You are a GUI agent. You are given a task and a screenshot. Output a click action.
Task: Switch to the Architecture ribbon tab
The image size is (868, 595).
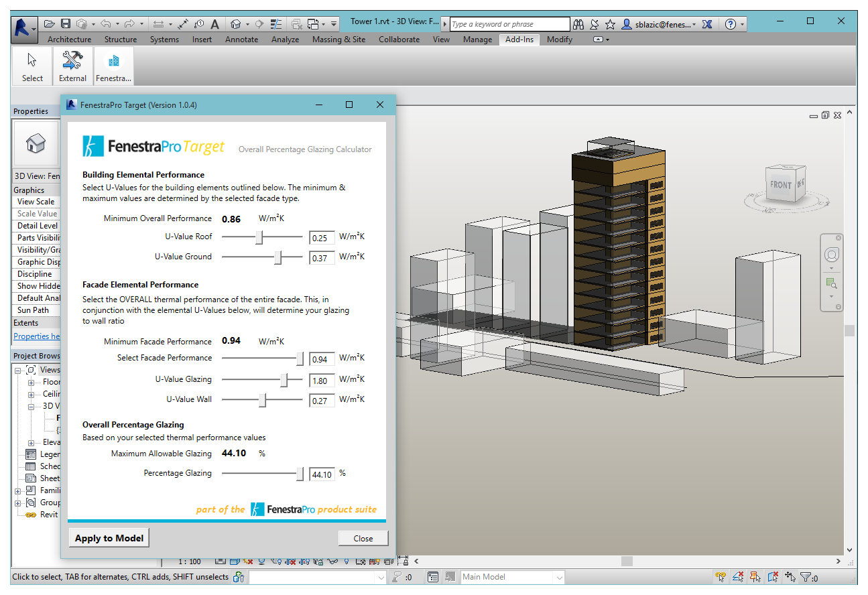tap(69, 40)
